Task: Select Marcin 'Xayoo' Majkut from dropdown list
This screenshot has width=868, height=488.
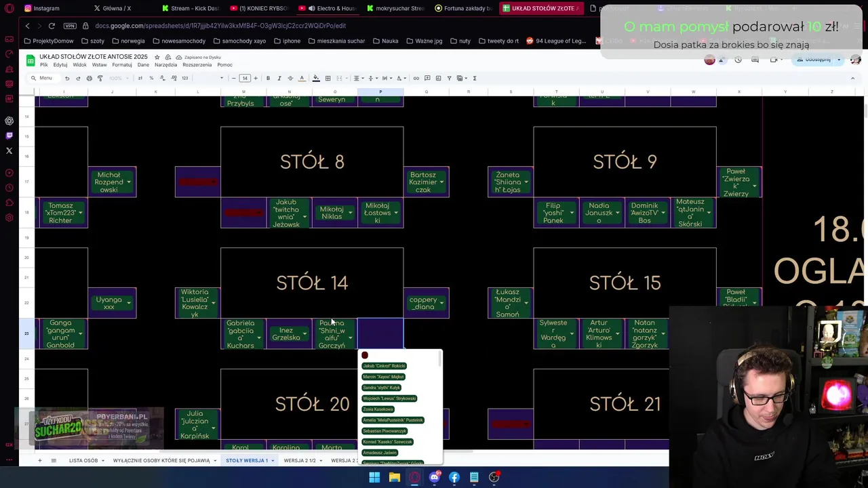Action: [x=383, y=377]
